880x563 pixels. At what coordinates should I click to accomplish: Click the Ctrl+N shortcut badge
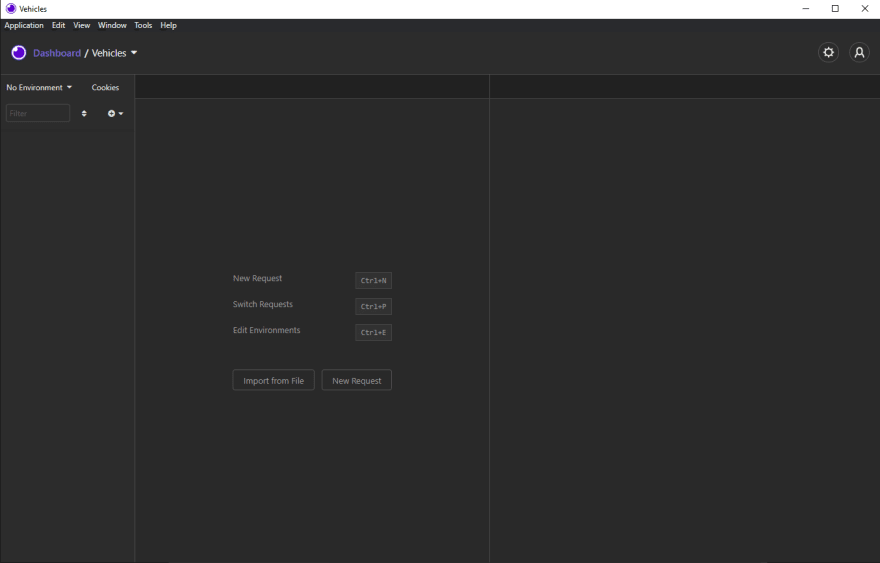[373, 280]
